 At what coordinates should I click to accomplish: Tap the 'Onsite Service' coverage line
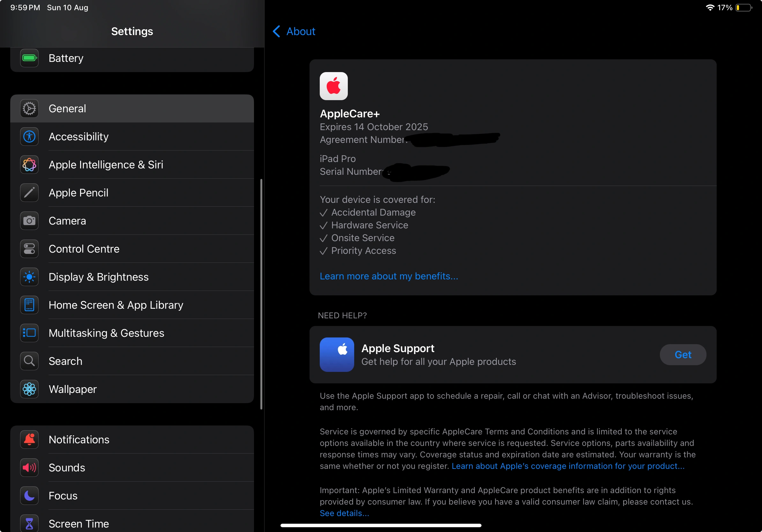click(x=357, y=238)
